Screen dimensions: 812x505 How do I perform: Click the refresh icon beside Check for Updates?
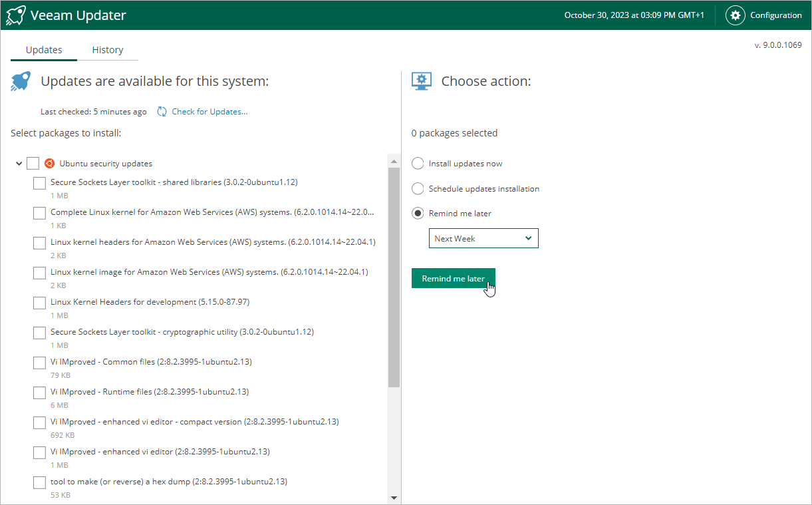pyautogui.click(x=162, y=112)
